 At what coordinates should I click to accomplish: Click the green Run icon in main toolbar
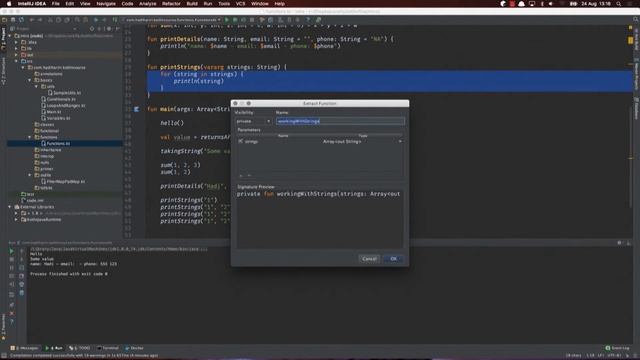[227, 20]
